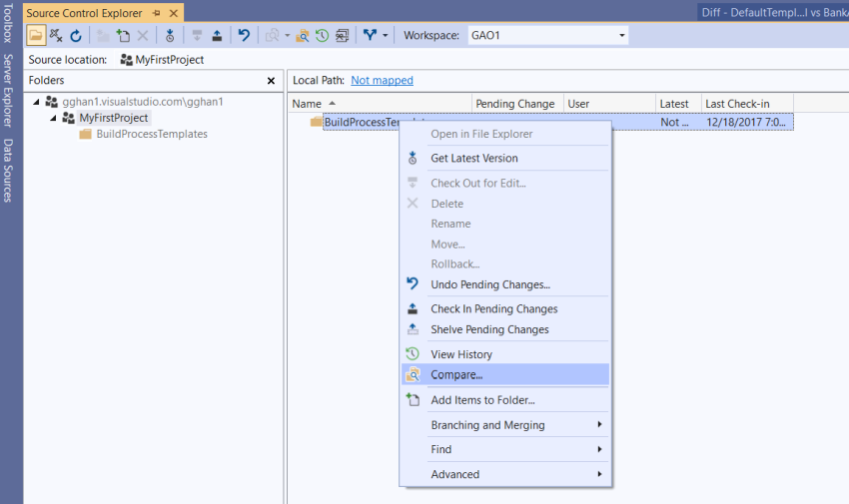
Task: Choose Get Latest Version from context menu
Action: (x=505, y=158)
